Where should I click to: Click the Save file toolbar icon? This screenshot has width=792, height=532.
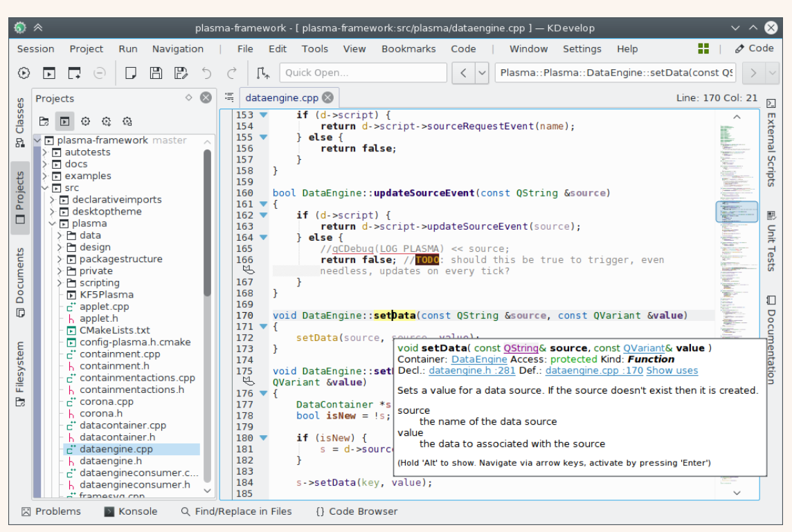click(156, 73)
